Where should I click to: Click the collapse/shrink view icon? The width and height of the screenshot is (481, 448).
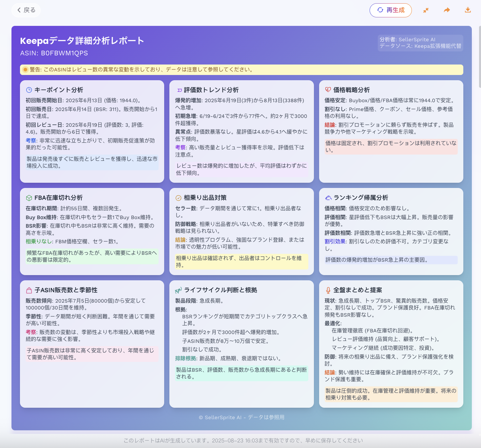[426, 10]
